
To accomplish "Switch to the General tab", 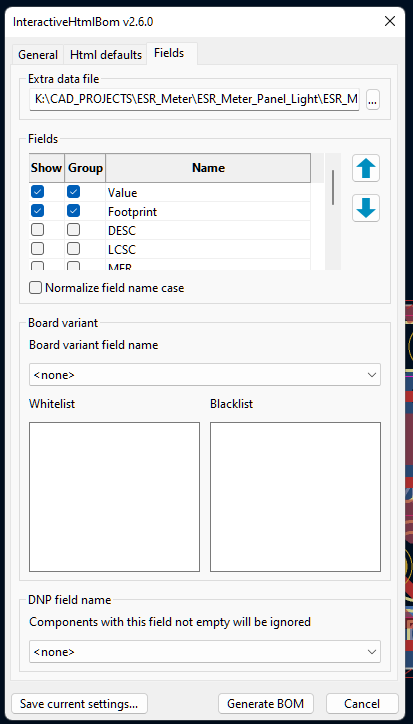I will click(x=38, y=55).
